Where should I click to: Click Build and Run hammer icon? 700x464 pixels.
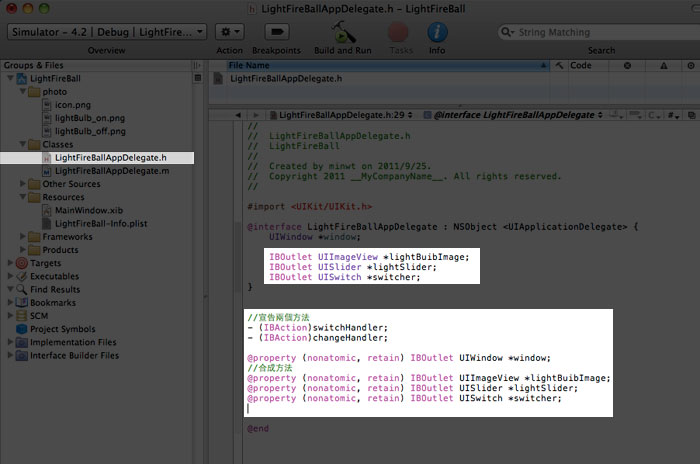pyautogui.click(x=343, y=32)
